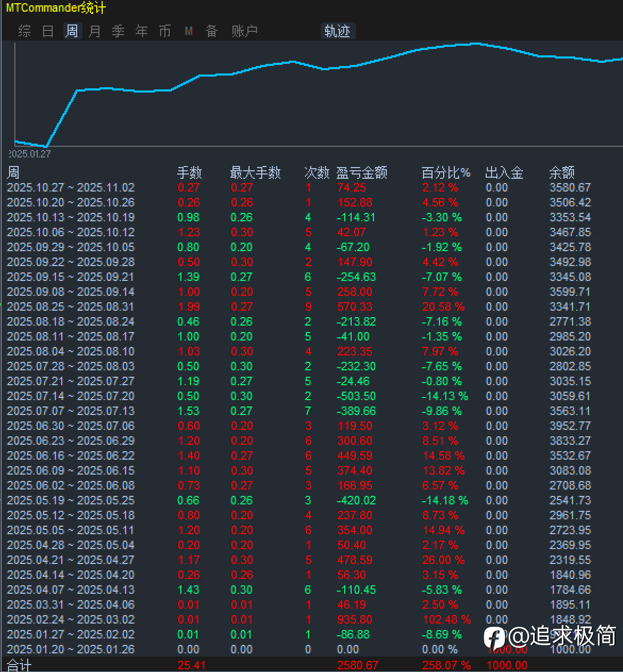Sort by the 盈亏金额 column header
623x672 pixels.
pos(362,172)
